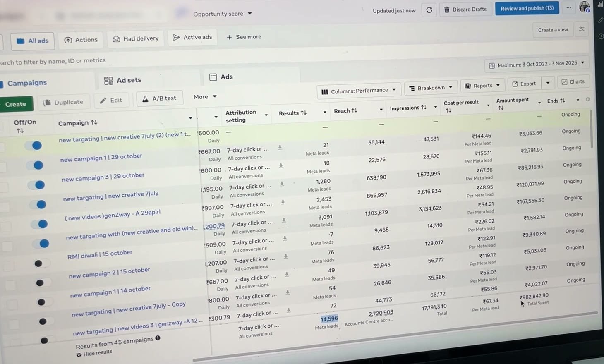Click the view settings sliders icon
Image resolution: width=604 pixels, height=364 pixels.
point(582,29)
